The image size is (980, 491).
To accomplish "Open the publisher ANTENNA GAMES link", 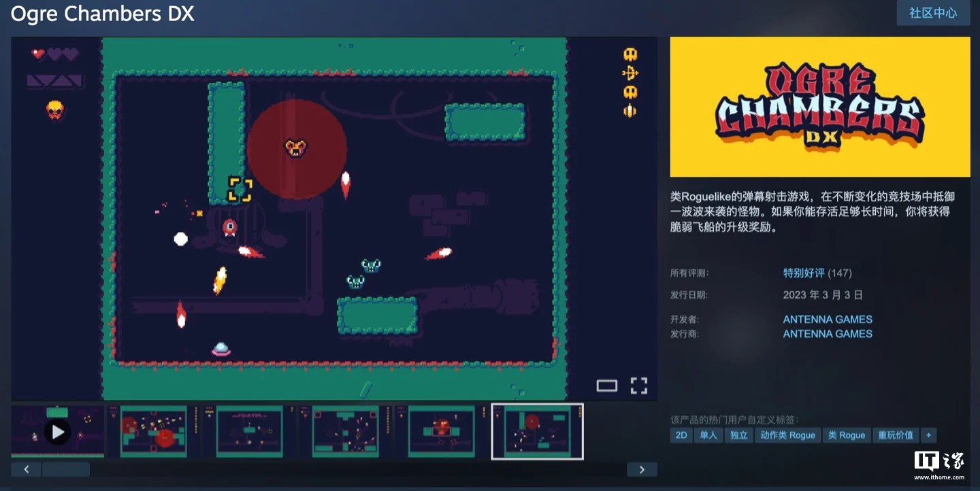I will click(828, 333).
